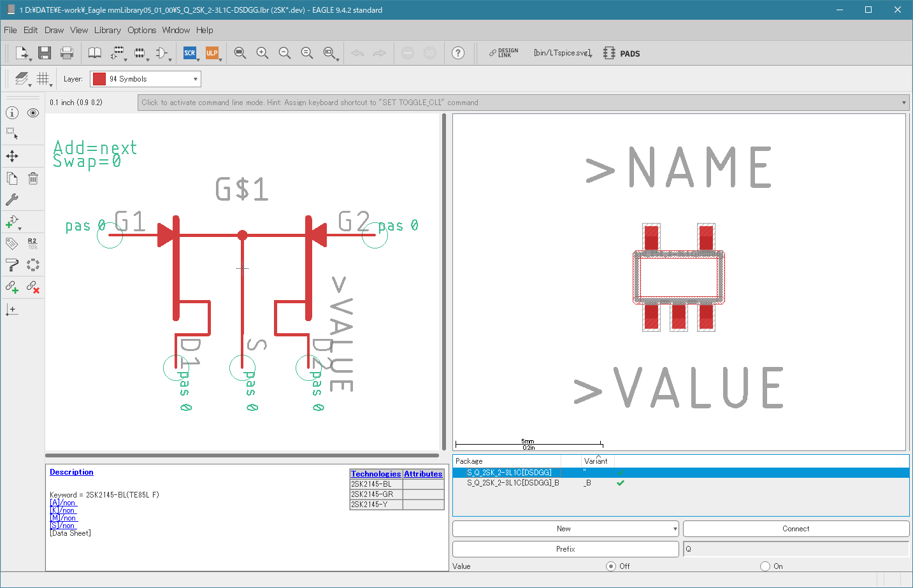Open the Library menu
The image size is (913, 588).
point(108,30)
